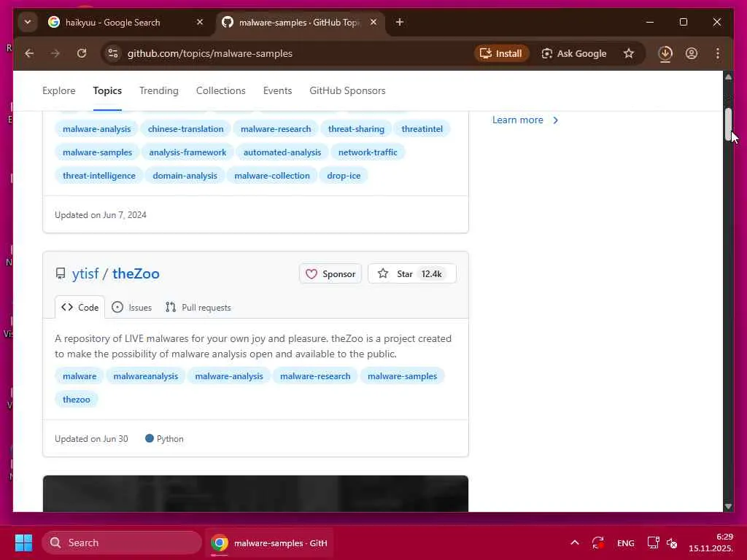Viewport: 747px width, 560px height.
Task: Click the Python language label
Action: [x=164, y=438]
